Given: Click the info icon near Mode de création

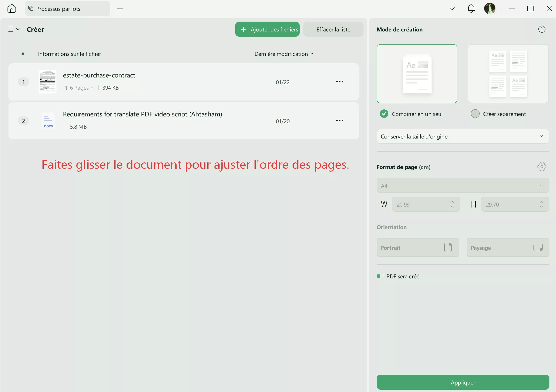Looking at the screenshot, I should point(542,29).
